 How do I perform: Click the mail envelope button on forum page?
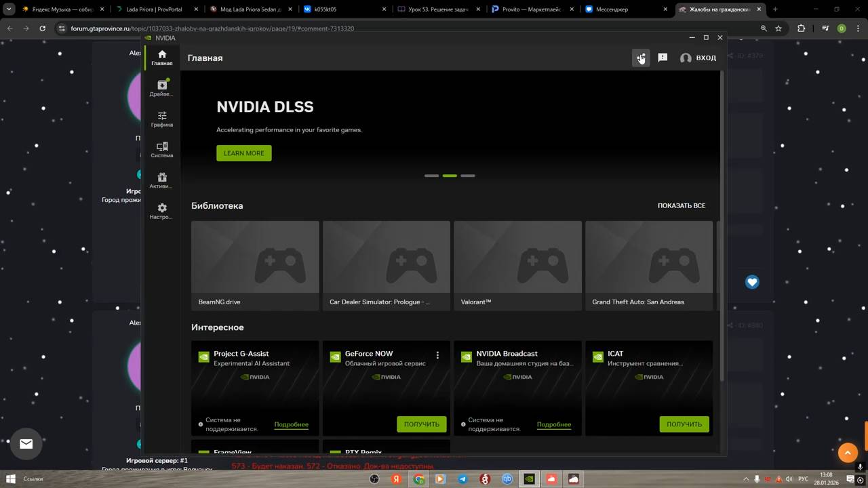click(26, 444)
